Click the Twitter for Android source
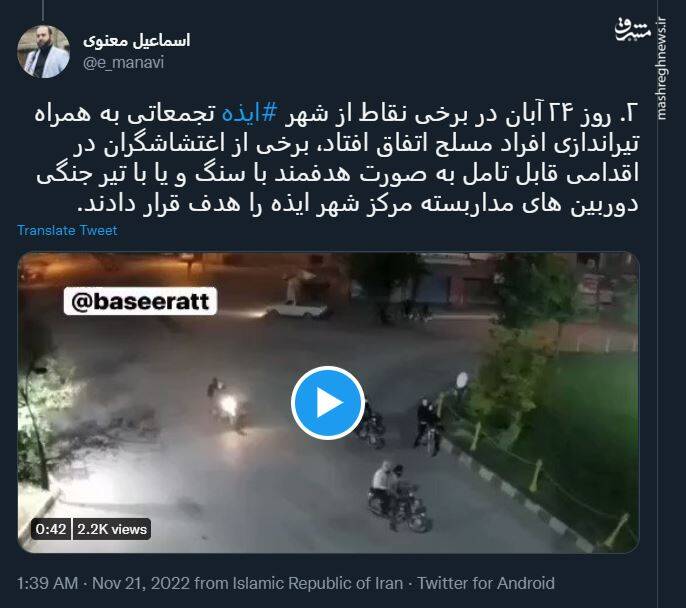Image resolution: width=686 pixels, height=608 pixels. [486, 584]
